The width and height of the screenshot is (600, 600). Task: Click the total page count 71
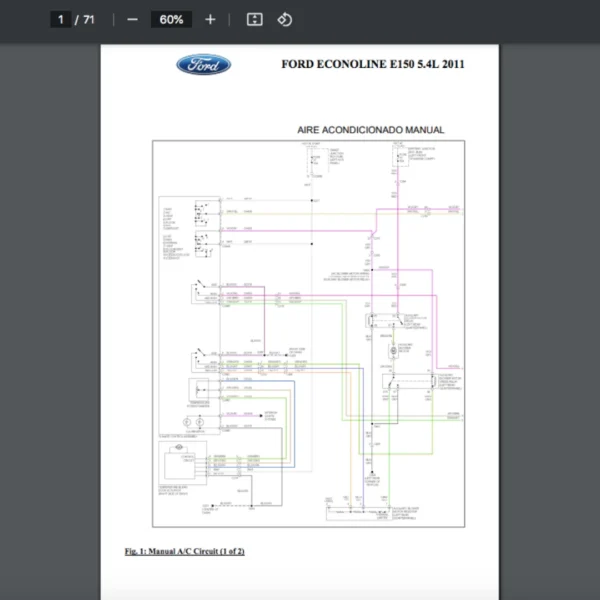89,19
